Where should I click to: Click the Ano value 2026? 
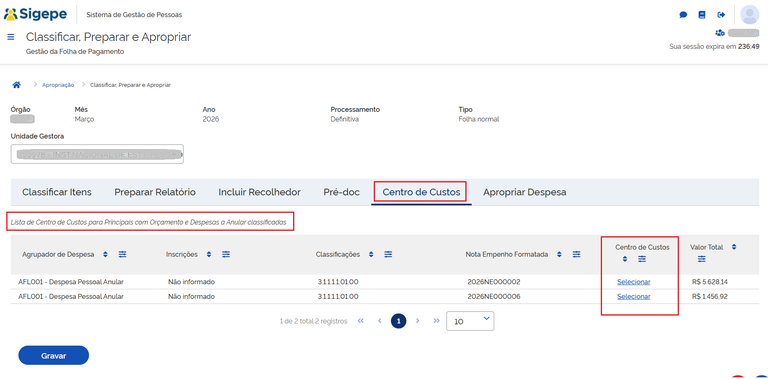211,119
